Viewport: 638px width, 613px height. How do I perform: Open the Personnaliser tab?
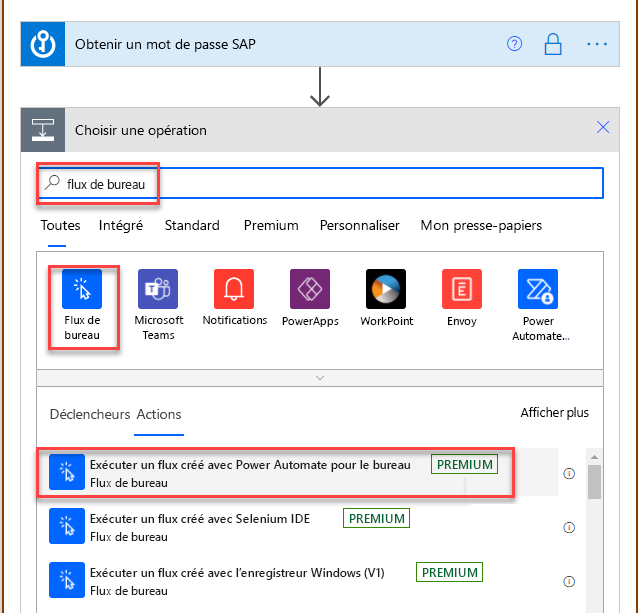pyautogui.click(x=360, y=225)
